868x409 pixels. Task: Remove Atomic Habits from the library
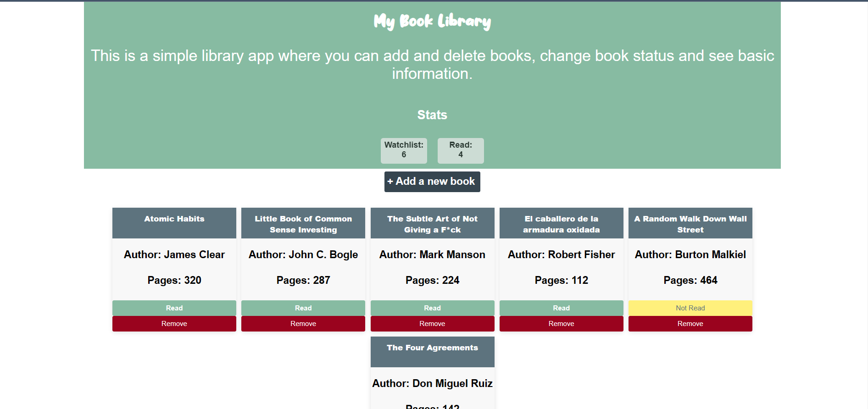tap(174, 324)
